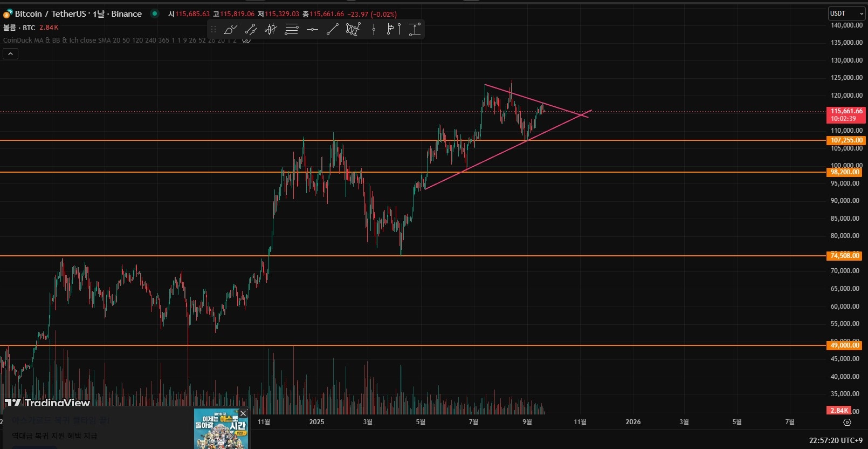Collapse the indicator legend with the chevron
This screenshot has height=449, width=868.
tap(10, 53)
